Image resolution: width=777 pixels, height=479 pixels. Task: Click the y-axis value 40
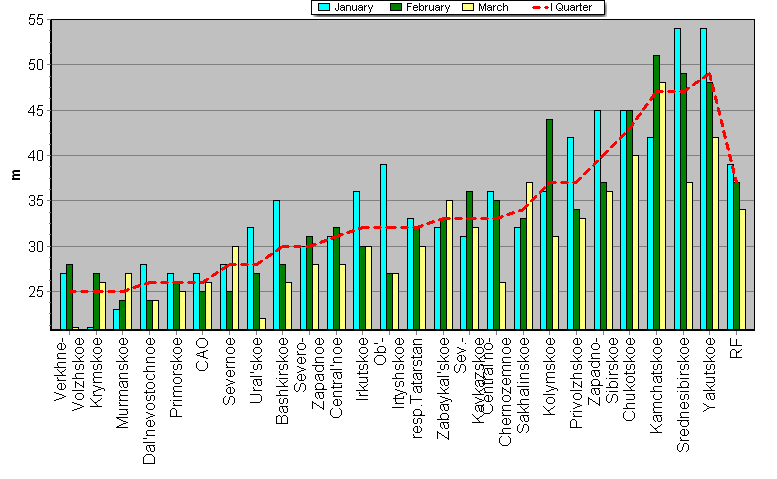click(x=37, y=156)
